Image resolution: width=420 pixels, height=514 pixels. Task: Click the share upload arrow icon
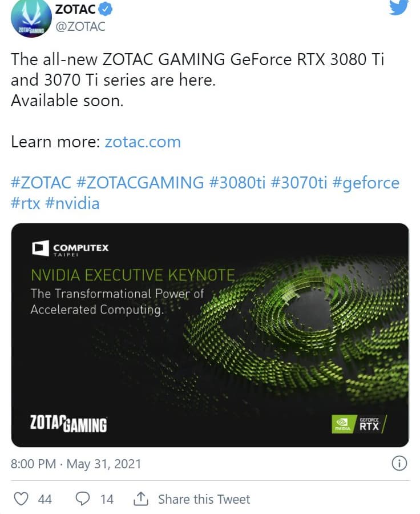pyautogui.click(x=140, y=498)
